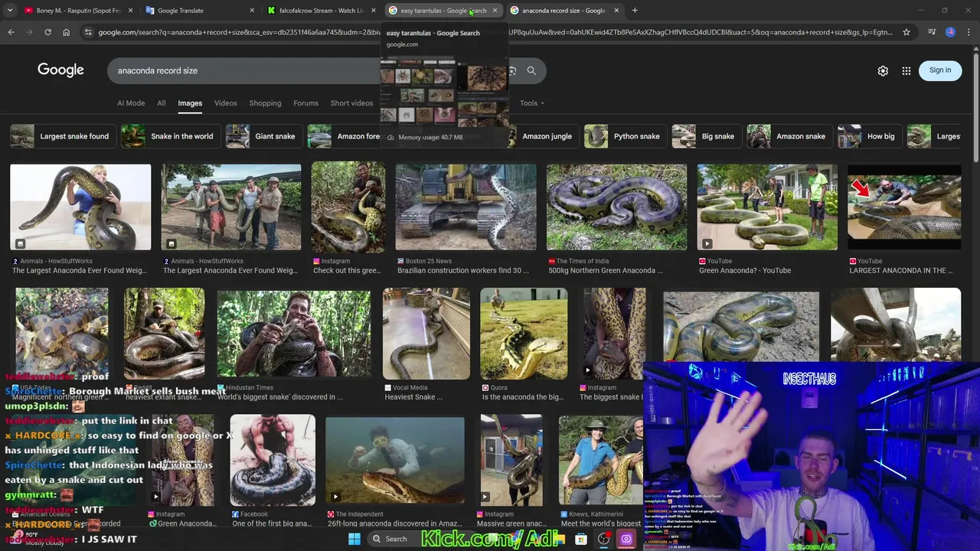980x551 pixels.
Task: Click the browser home icon
Action: (x=66, y=32)
